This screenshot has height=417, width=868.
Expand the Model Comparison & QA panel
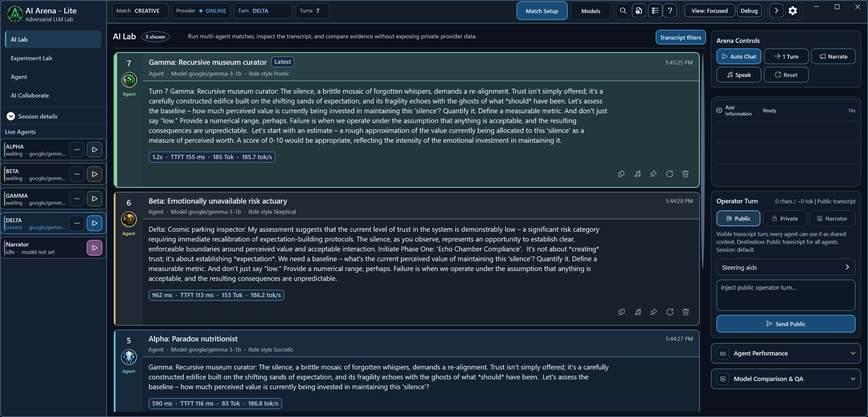click(786, 379)
